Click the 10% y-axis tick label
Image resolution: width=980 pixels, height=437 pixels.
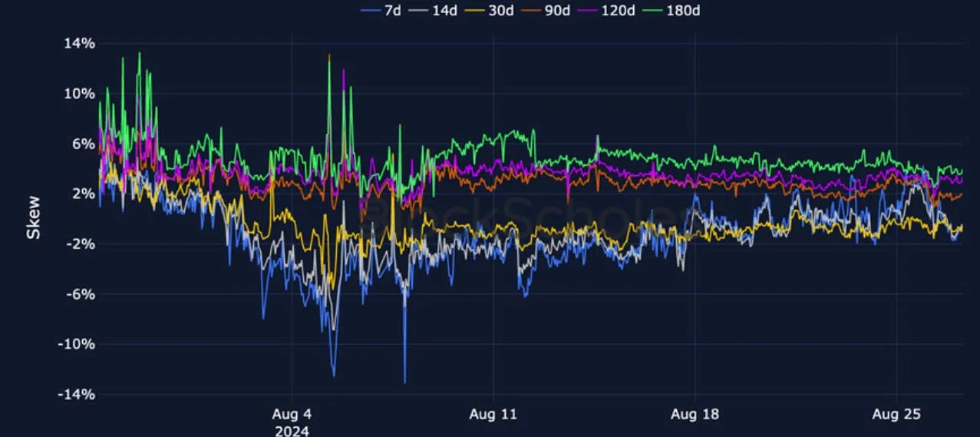pyautogui.click(x=80, y=94)
